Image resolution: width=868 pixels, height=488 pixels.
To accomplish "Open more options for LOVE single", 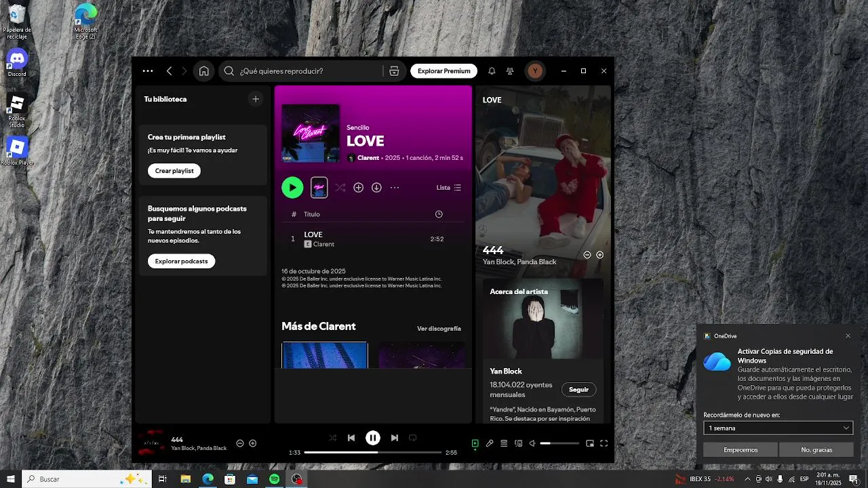I will [395, 188].
